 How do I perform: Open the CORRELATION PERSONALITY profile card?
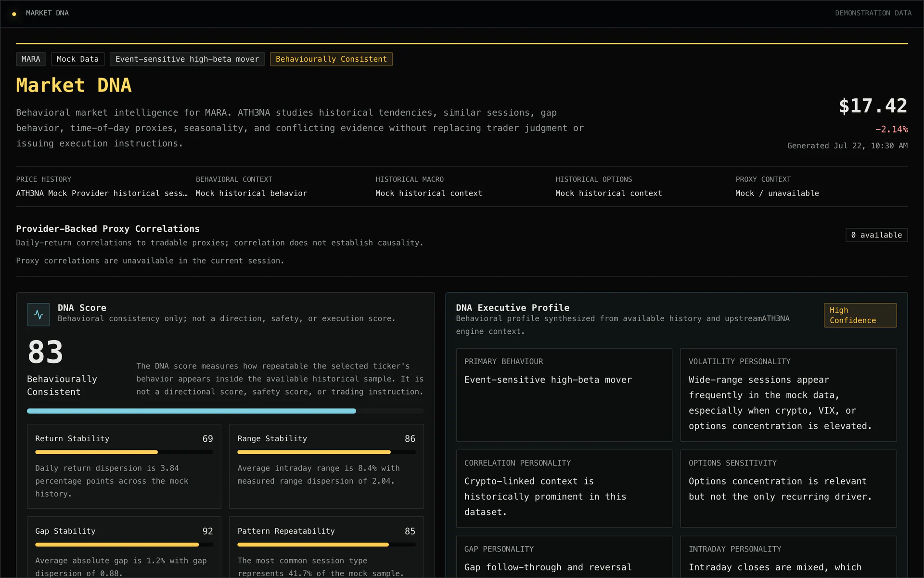564,489
